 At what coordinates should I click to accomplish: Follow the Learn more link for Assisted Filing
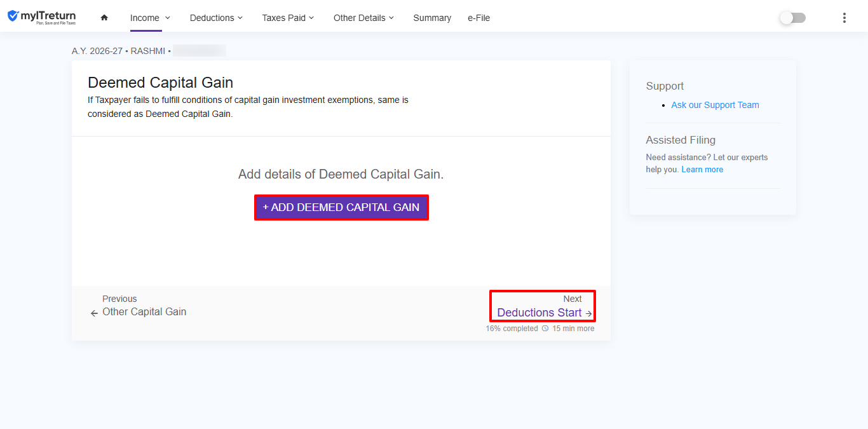[x=702, y=170]
